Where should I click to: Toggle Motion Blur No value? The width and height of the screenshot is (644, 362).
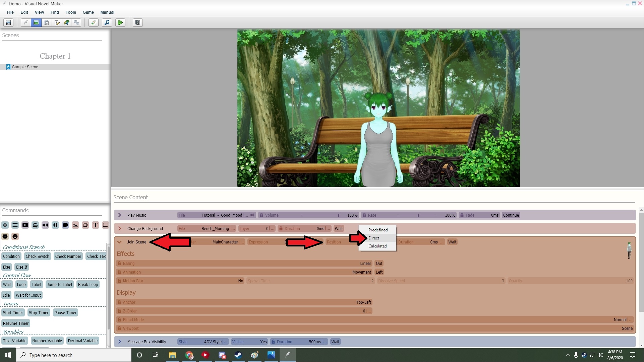pos(240,281)
